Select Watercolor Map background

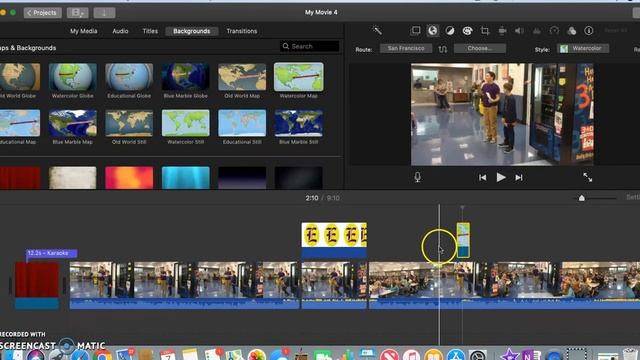point(299,77)
